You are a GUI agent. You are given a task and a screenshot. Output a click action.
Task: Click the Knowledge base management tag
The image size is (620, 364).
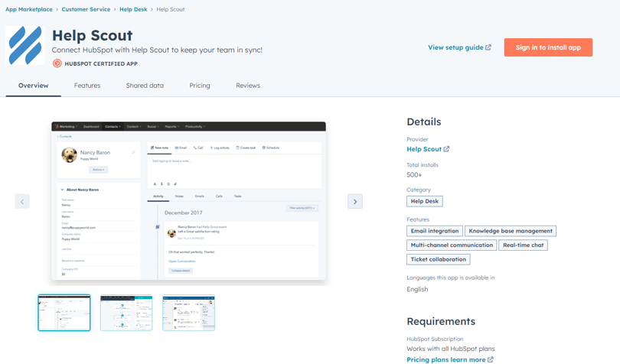pos(511,231)
